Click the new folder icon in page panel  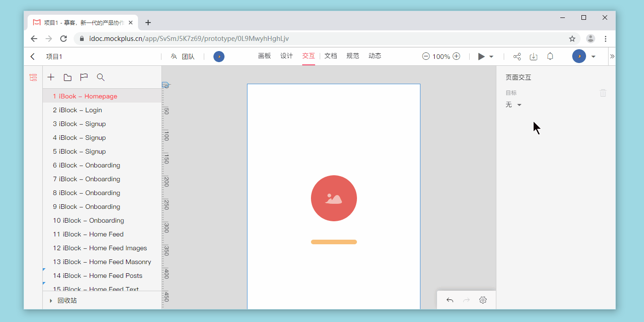click(68, 77)
